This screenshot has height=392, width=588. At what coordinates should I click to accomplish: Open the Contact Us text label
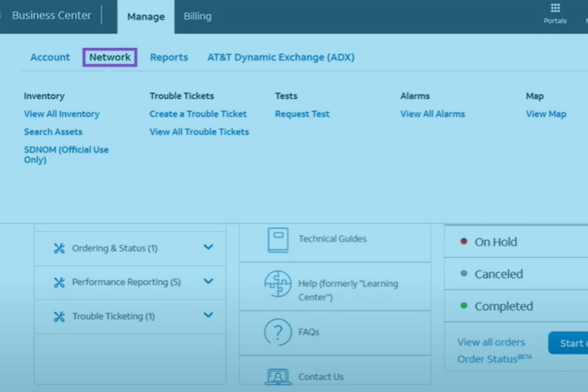point(321,377)
